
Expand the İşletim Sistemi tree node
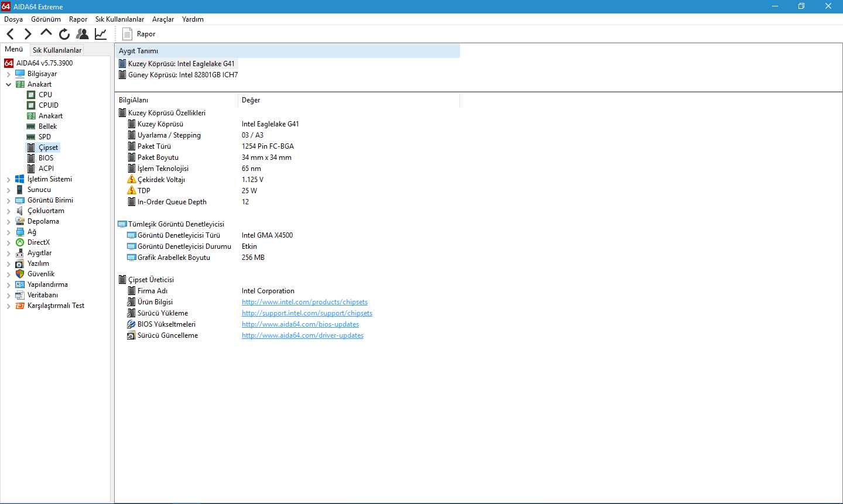point(8,180)
